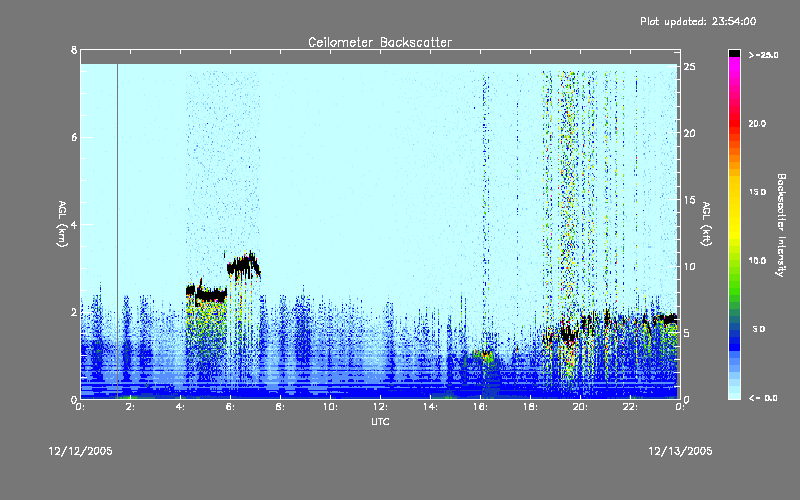Click the '4' tick on left km axis
Image resolution: width=800 pixels, height=500 pixels.
tap(74, 224)
